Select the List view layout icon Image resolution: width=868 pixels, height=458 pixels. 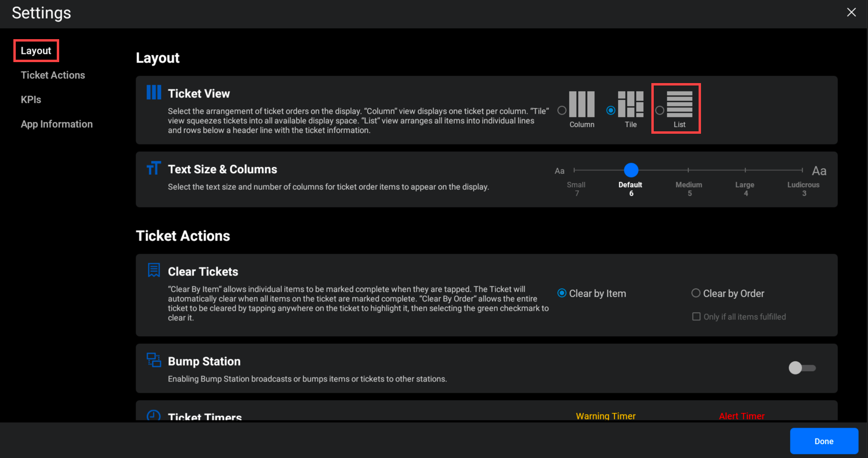pyautogui.click(x=679, y=104)
